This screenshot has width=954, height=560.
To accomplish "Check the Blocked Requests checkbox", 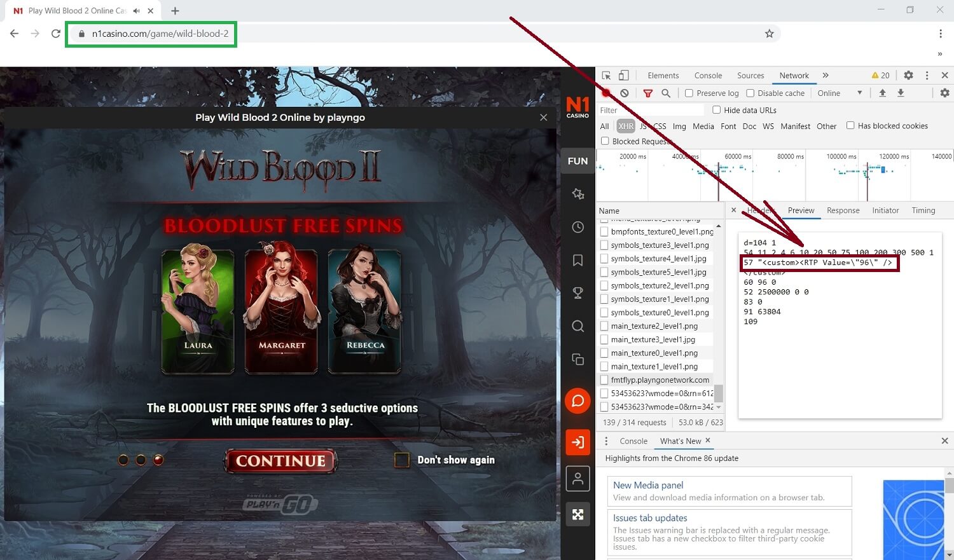I will 605,141.
